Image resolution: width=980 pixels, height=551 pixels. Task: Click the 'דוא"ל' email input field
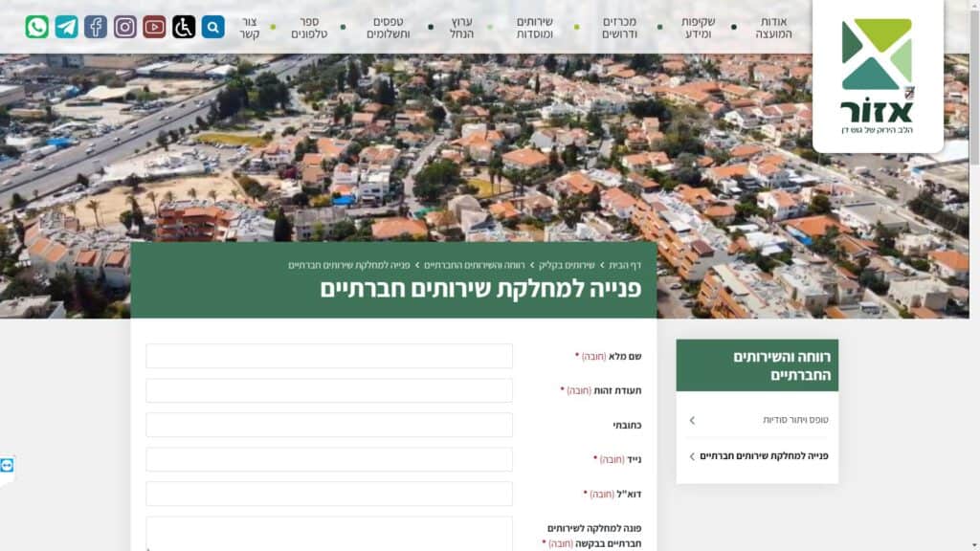coord(329,494)
